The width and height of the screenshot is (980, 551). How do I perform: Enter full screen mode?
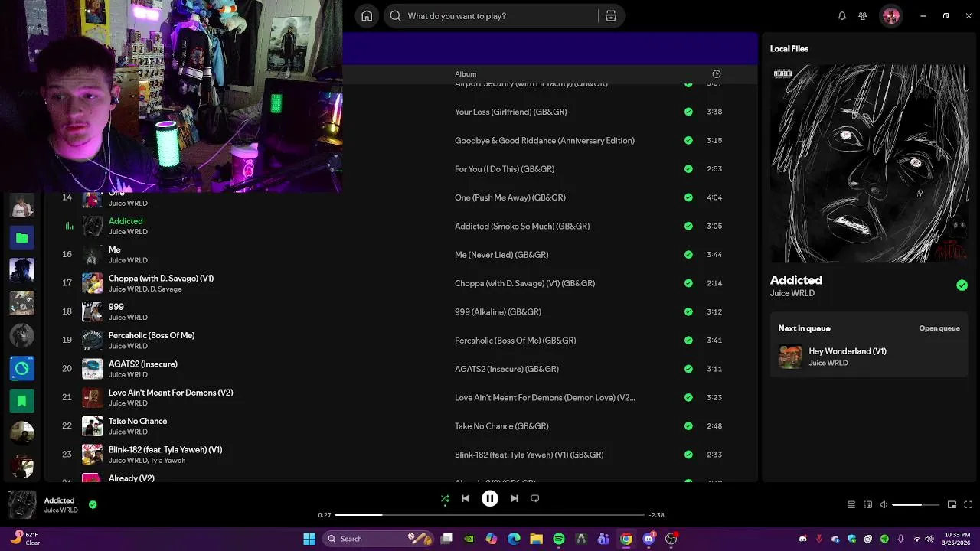[968, 505]
